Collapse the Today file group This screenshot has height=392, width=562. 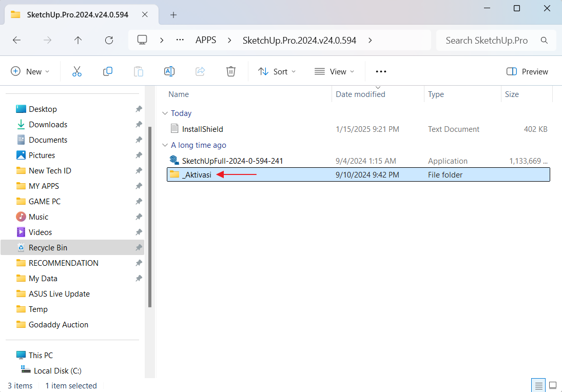tap(165, 113)
